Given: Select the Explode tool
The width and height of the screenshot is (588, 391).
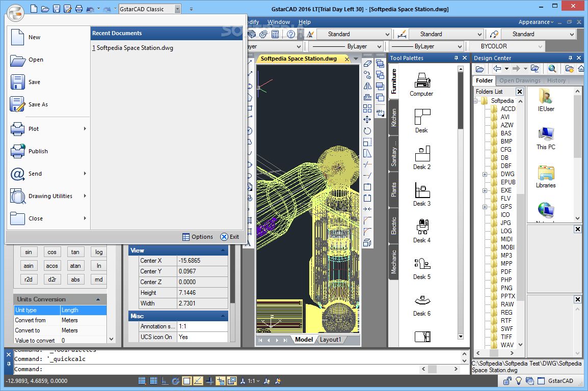Looking at the screenshot, I should [367, 243].
